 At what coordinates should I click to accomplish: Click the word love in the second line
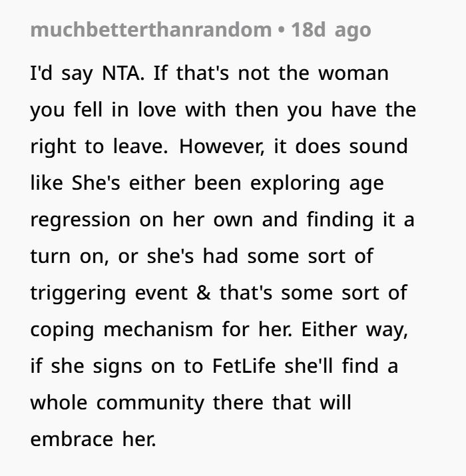pos(157,110)
